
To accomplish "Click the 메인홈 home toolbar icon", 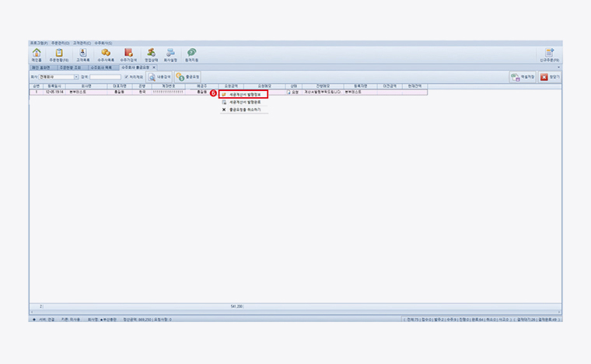I will coord(37,54).
